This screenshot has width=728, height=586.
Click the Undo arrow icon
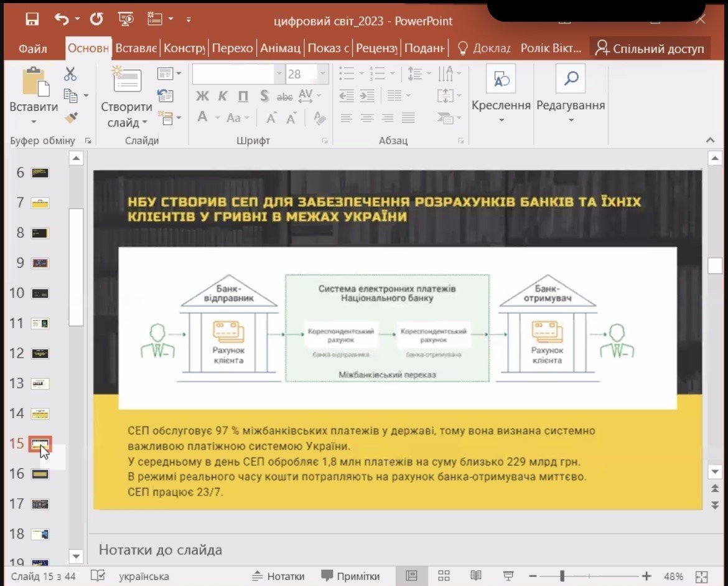click(x=62, y=19)
